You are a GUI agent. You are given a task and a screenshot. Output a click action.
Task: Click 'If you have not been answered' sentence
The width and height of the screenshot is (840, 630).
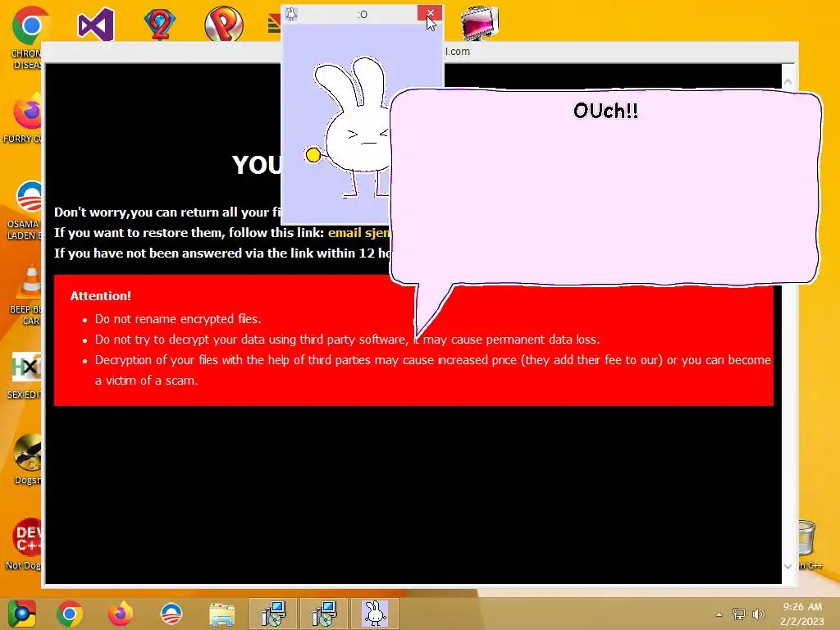(221, 253)
